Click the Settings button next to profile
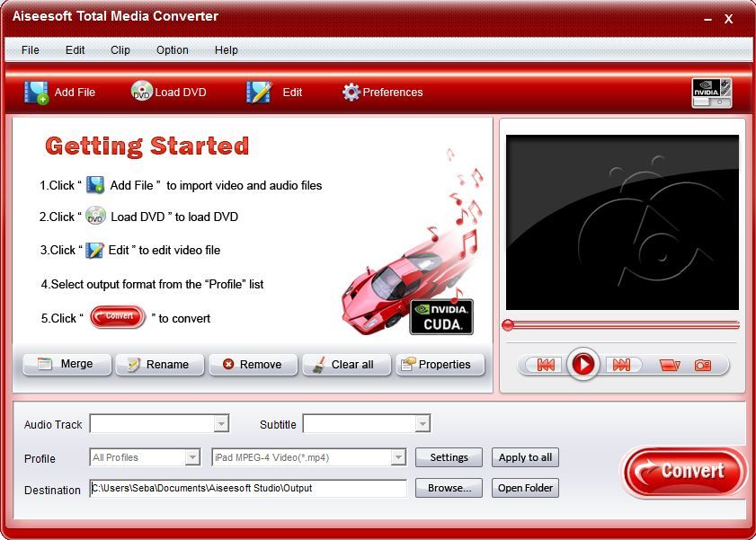Screen dimensions: 756x540 pyautogui.click(x=449, y=457)
